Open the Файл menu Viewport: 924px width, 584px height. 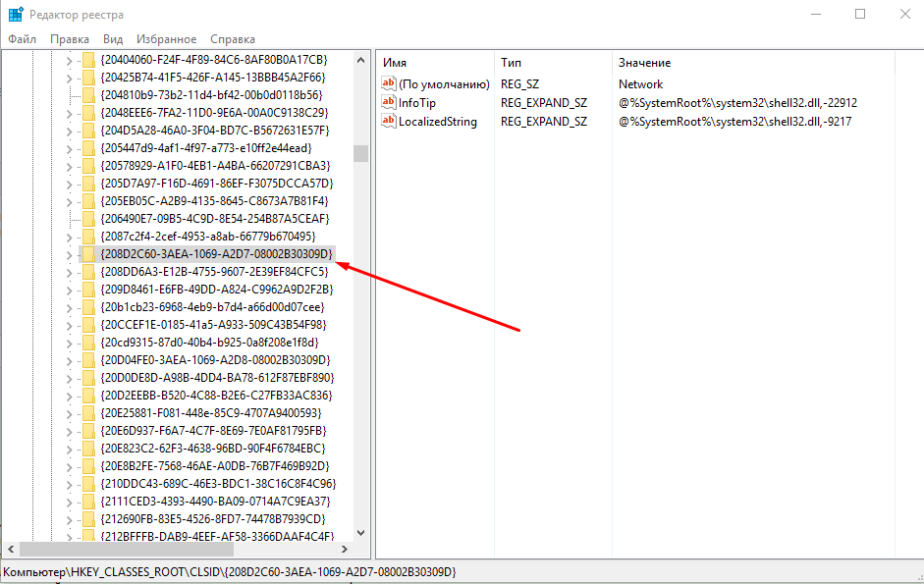(22, 39)
